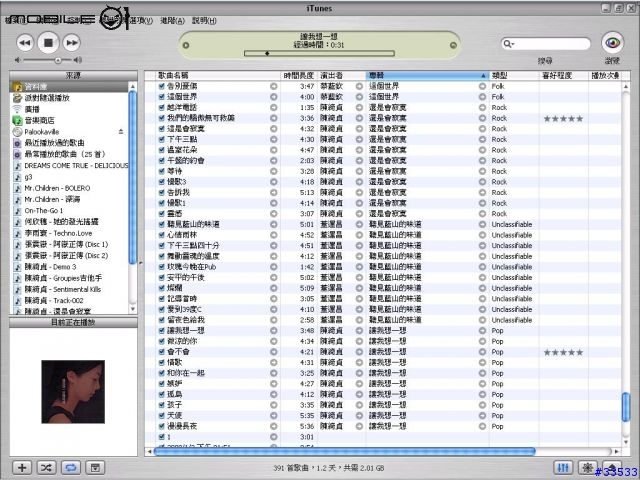Click the artist arrow in the 孩子 row
This screenshot has height=480, width=640.
tap(359, 405)
